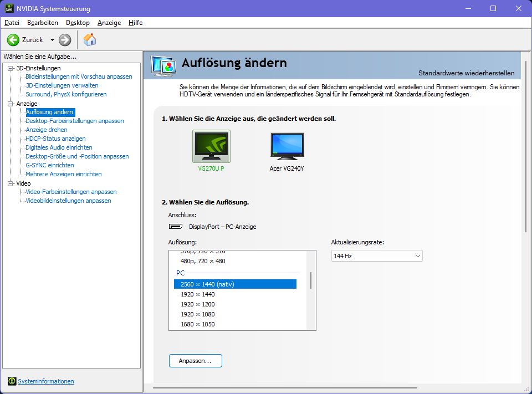Image resolution: width=532 pixels, height=394 pixels.
Task: Select the VG270U P monitor icon
Action: click(x=211, y=146)
